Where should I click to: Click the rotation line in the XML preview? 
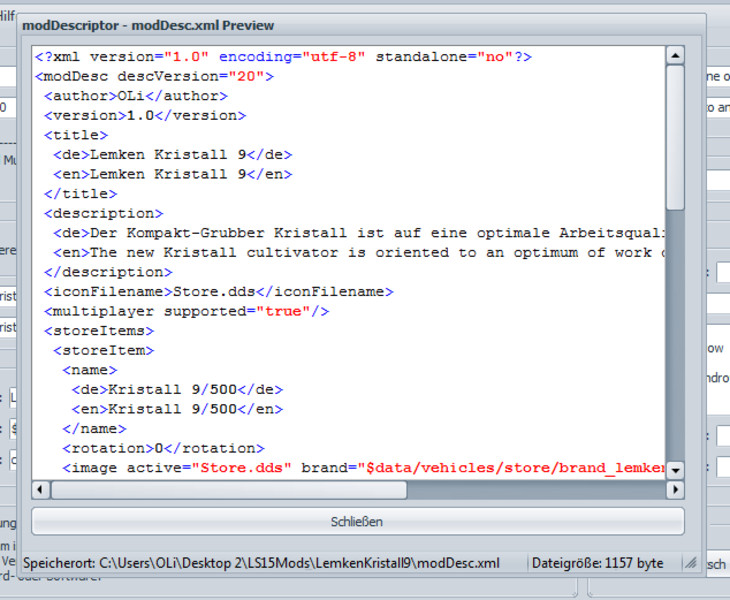pyautogui.click(x=162, y=448)
